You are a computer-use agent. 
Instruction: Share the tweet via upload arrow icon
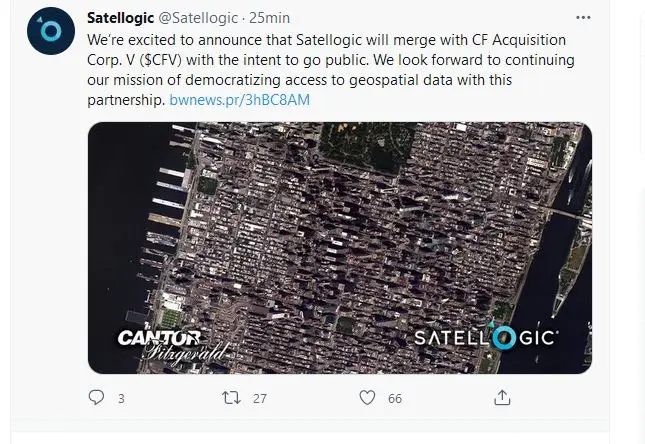pyautogui.click(x=502, y=398)
